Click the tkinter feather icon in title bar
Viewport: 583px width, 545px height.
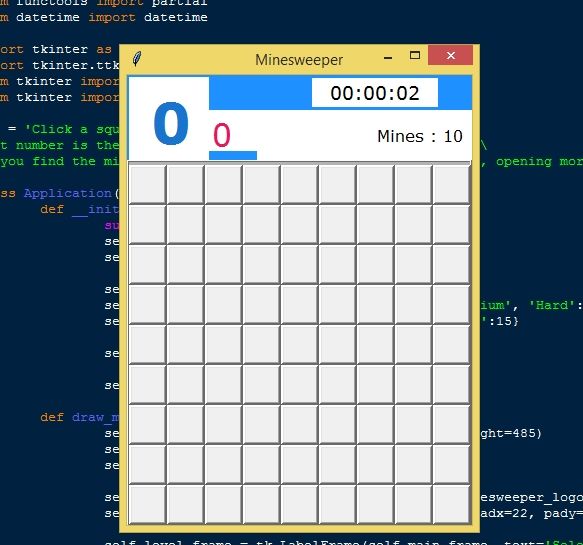(137, 59)
